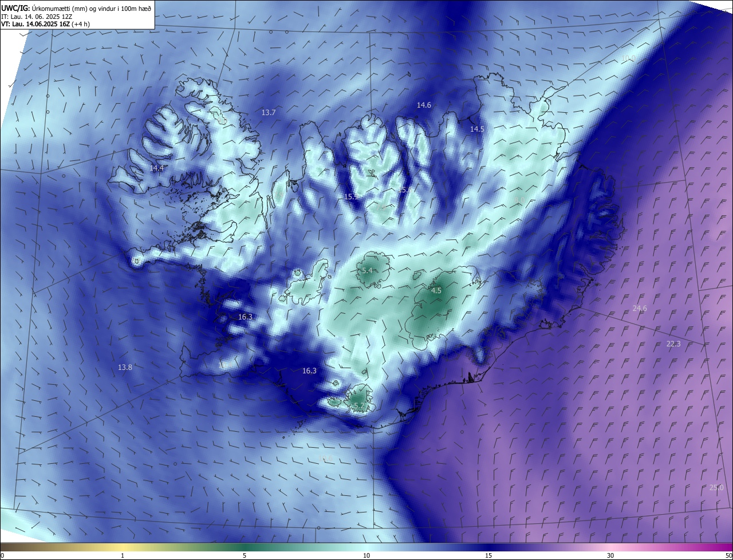The width and height of the screenshot is (733, 560).
Task: Click the 25.0 value label on the map
Action: [716, 487]
